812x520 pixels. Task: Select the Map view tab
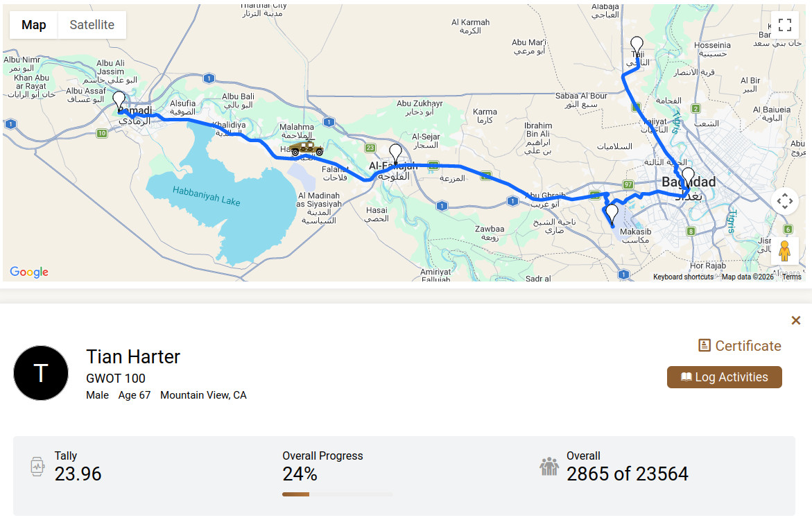(x=34, y=25)
